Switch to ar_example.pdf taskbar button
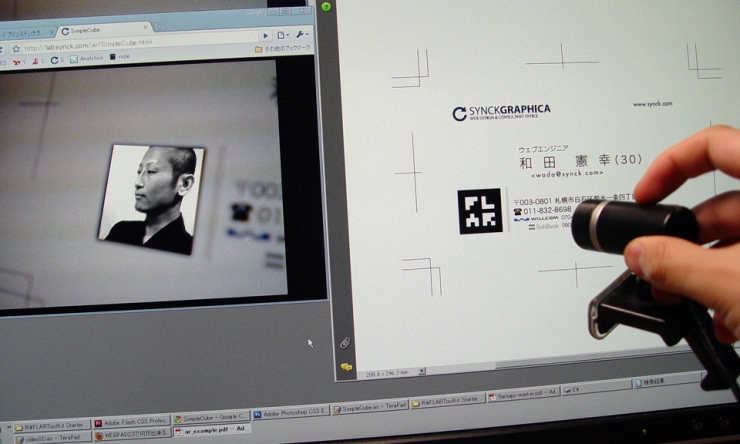The height and width of the screenshot is (444, 740). click(x=212, y=429)
